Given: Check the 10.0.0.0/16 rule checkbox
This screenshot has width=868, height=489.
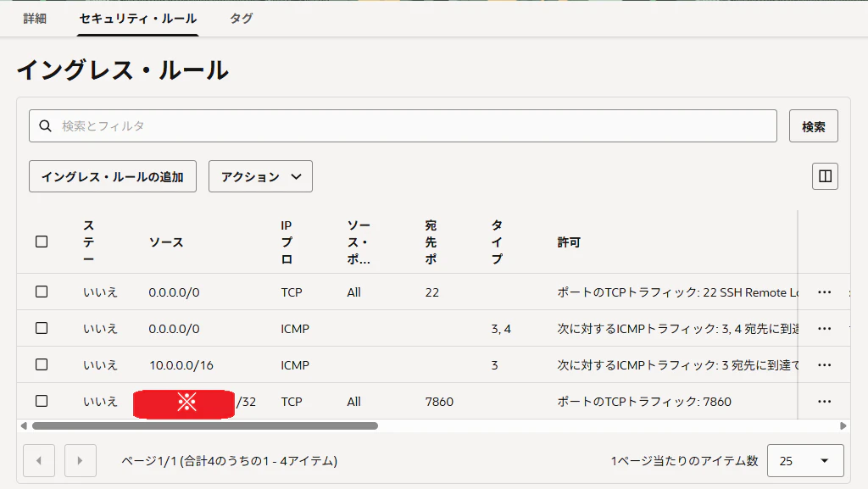Looking at the screenshot, I should (x=42, y=364).
